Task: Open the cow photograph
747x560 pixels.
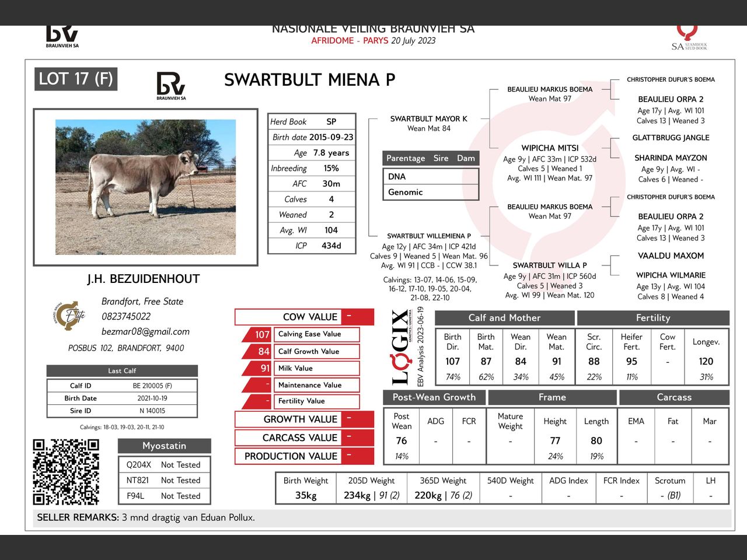Action: [x=146, y=187]
